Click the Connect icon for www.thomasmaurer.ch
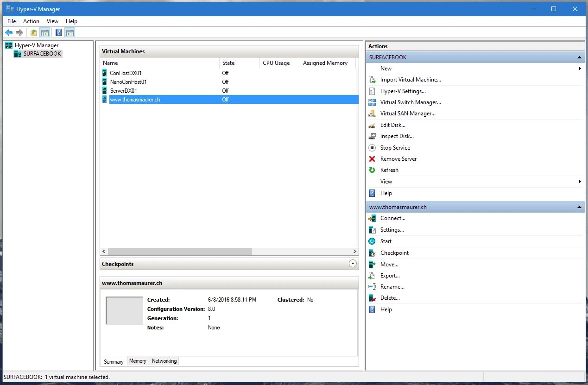 [x=372, y=218]
